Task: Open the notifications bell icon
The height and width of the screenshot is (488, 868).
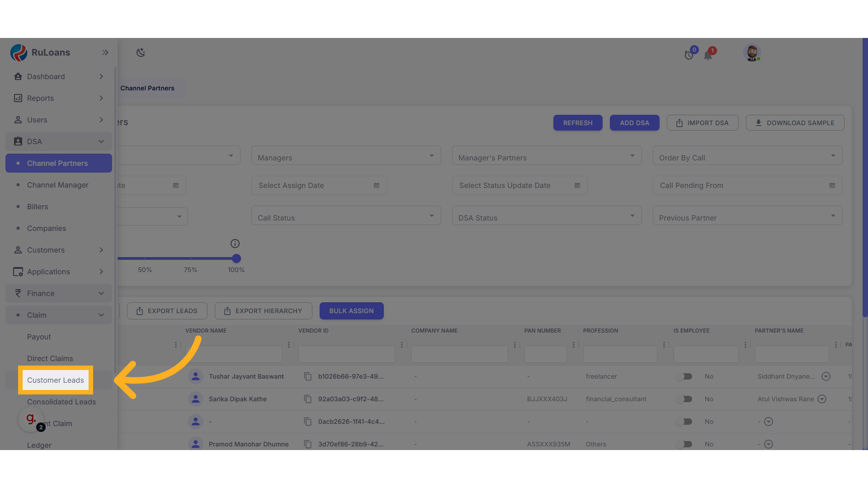Action: [708, 56]
